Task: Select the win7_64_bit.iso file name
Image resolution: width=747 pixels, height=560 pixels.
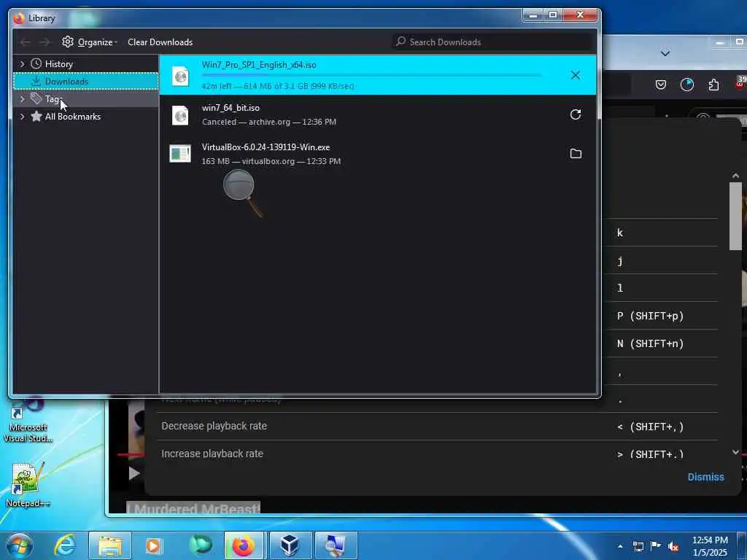Action: [231, 108]
